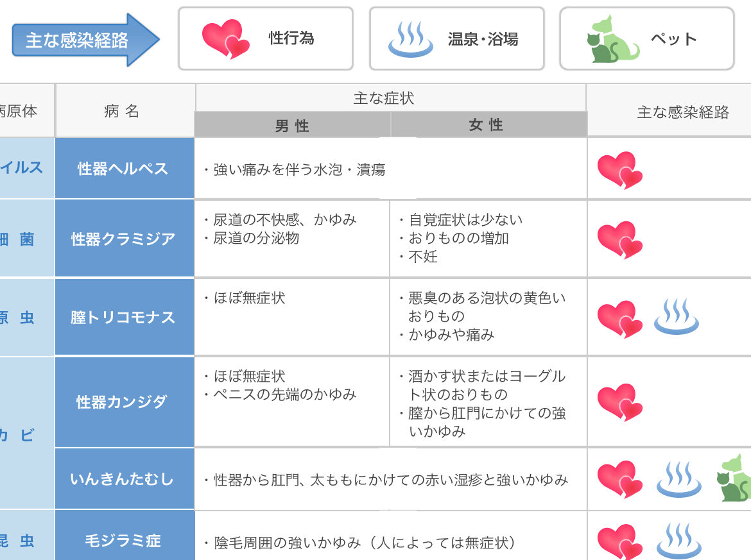The height and width of the screenshot is (560, 751).
Task: Click hot spring icon in 膣トリコモナス row
Action: click(x=677, y=316)
